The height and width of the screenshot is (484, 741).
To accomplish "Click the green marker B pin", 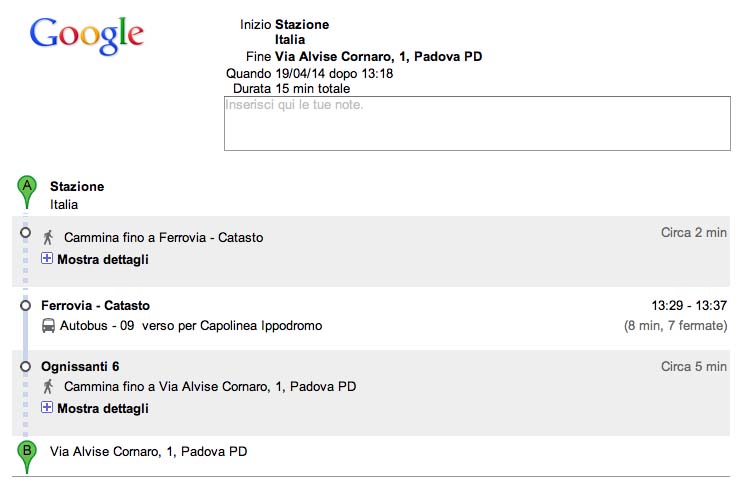I will [x=27, y=457].
